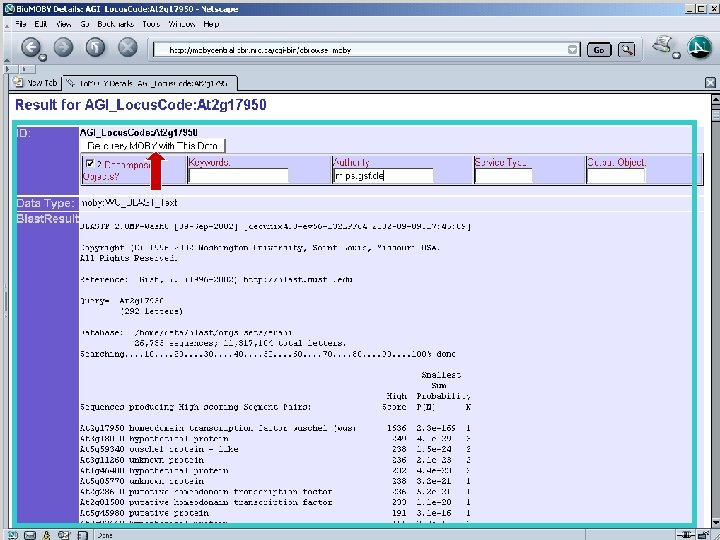Viewport: 720px width, 540px height.
Task: Open the File menu
Action: pos(21,24)
